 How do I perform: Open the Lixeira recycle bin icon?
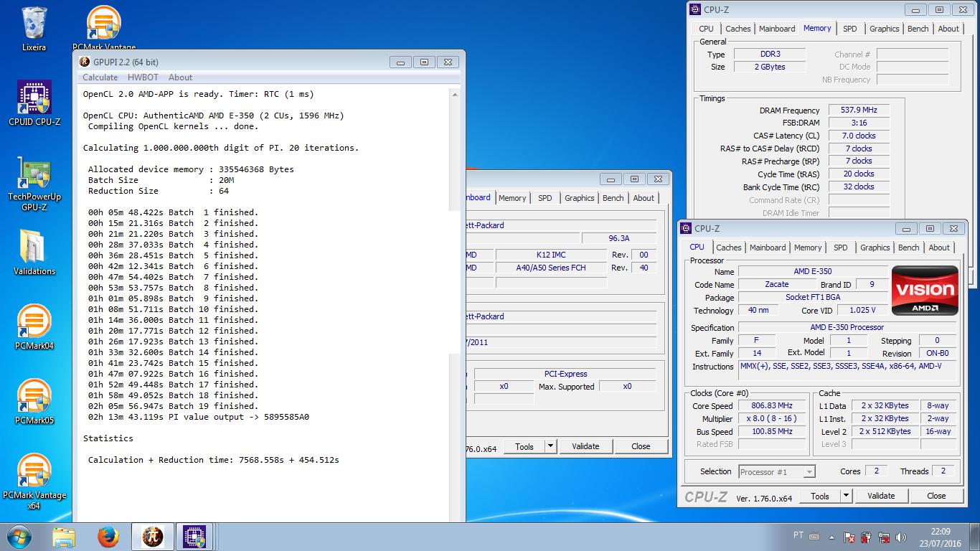tap(34, 29)
